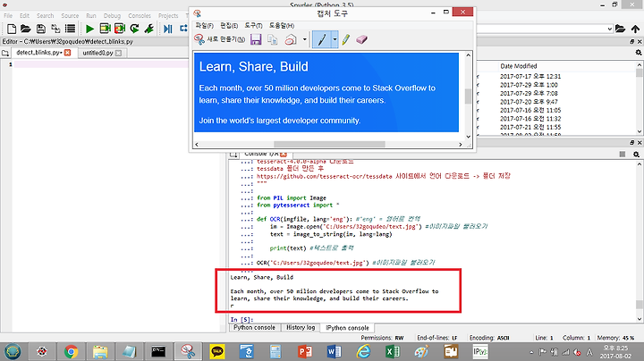Viewport: 644px width, 361px height.
Task: Select the pink Eraser tool
Action: click(x=361, y=39)
